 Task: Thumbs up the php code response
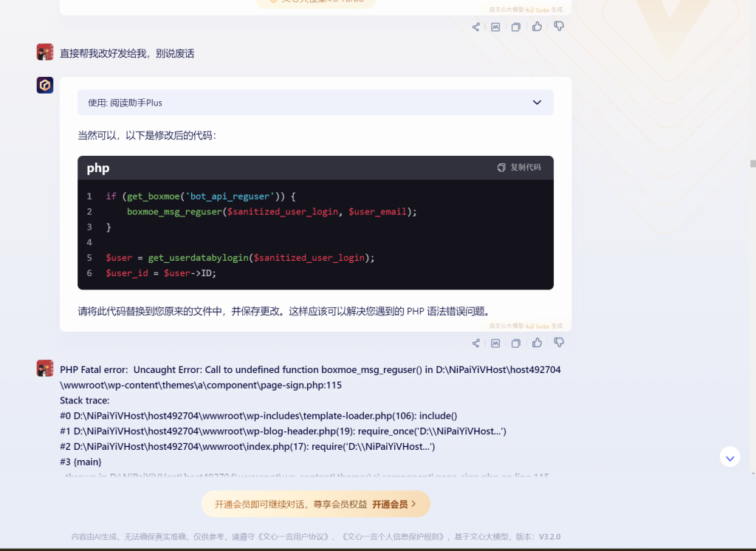pos(537,343)
